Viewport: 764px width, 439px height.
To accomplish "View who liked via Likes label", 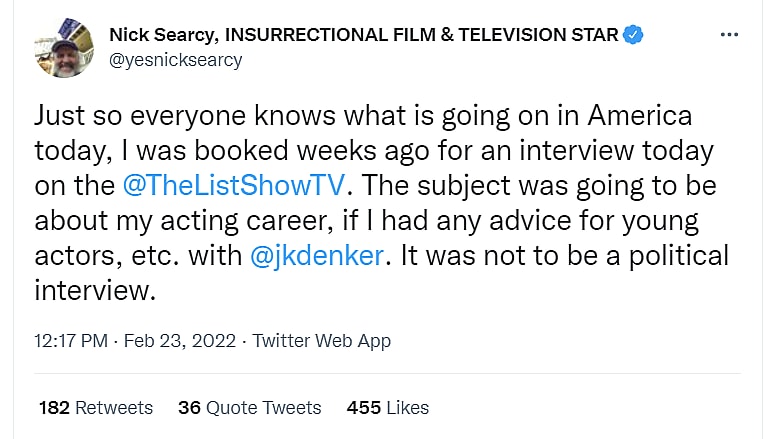I will tap(407, 408).
